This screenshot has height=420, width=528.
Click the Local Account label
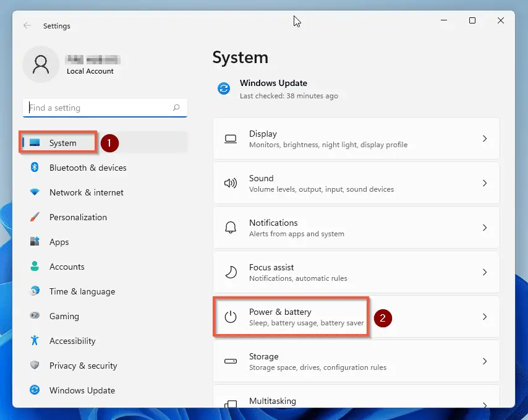[x=90, y=71]
